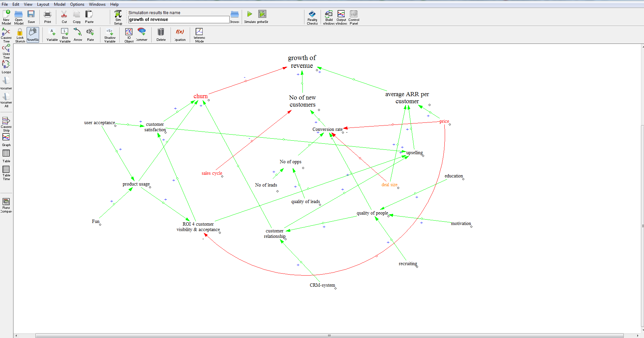The height and width of the screenshot is (338, 644).
Task: Select the 'sales cycle' variable
Action: [212, 173]
